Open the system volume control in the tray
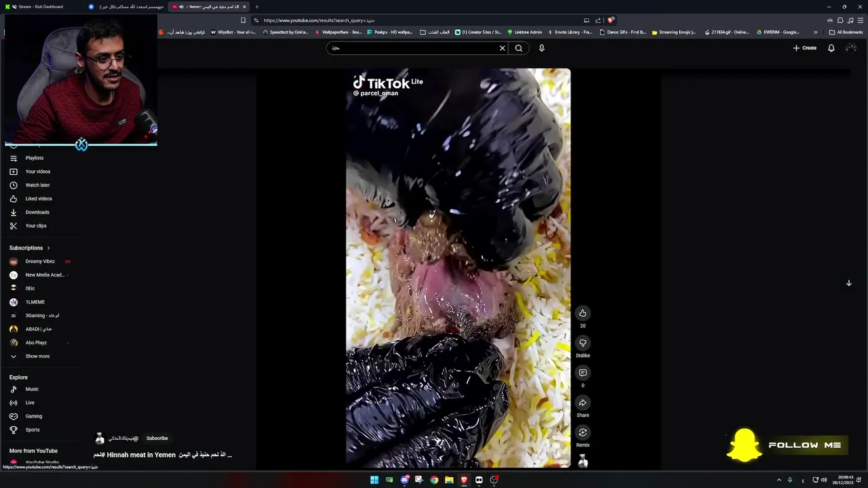This screenshot has height=488, width=868. tap(824, 480)
